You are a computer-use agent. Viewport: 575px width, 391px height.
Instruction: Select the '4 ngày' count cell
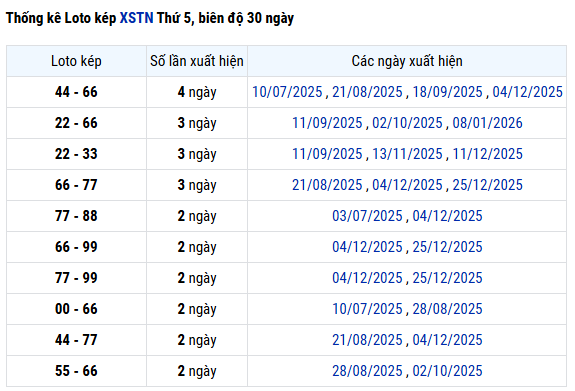click(x=197, y=92)
